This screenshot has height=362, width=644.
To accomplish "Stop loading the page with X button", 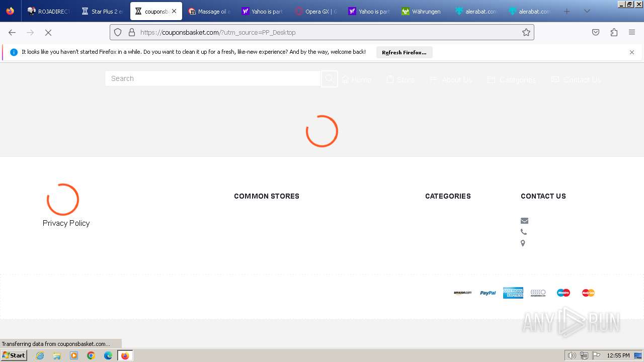I will click(x=48, y=32).
